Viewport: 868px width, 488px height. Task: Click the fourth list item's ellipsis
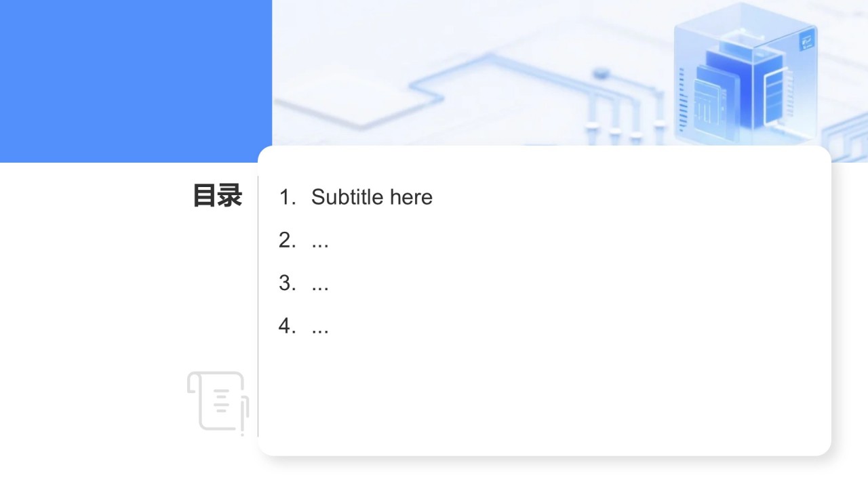[320, 327]
